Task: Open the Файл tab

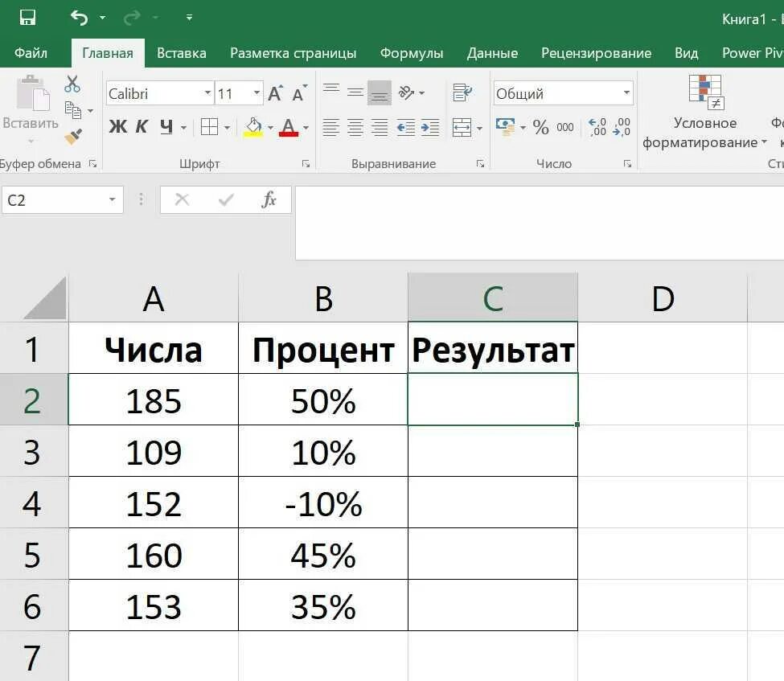Action: 31,53
